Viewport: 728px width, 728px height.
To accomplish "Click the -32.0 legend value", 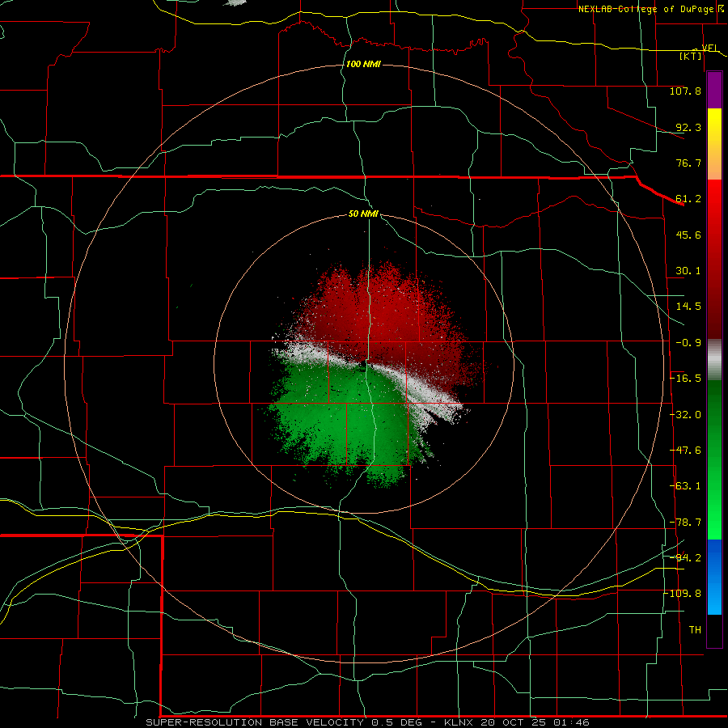I will [x=685, y=415].
